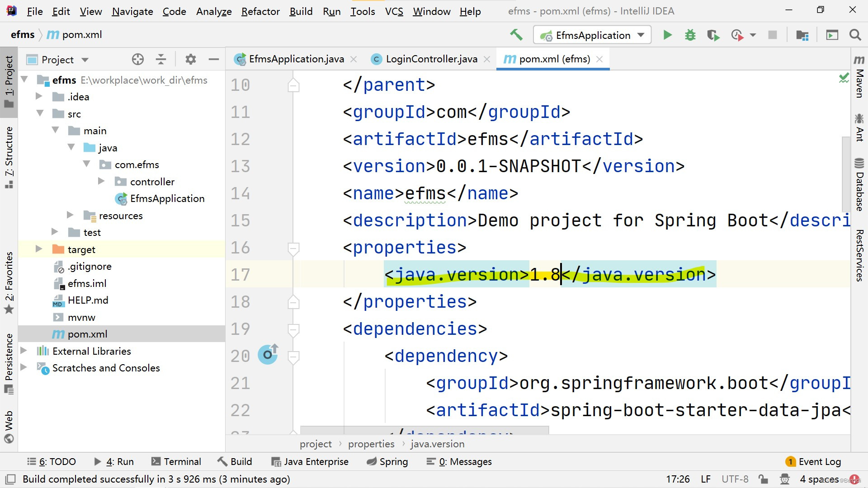Switch to LoginController.java tab
The image size is (868, 488).
[x=431, y=59]
